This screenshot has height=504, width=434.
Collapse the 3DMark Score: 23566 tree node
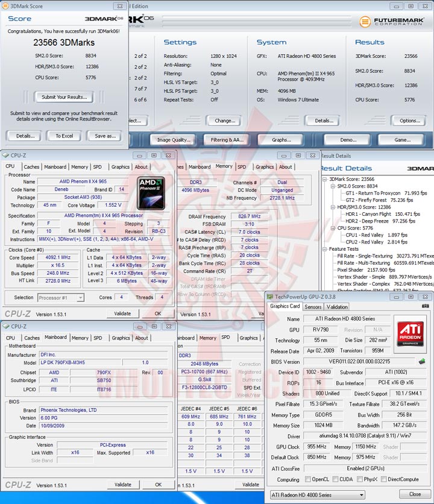point(325,179)
